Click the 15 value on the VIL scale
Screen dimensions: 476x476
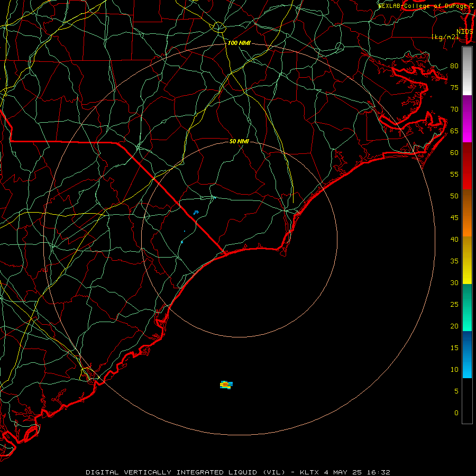point(454,348)
